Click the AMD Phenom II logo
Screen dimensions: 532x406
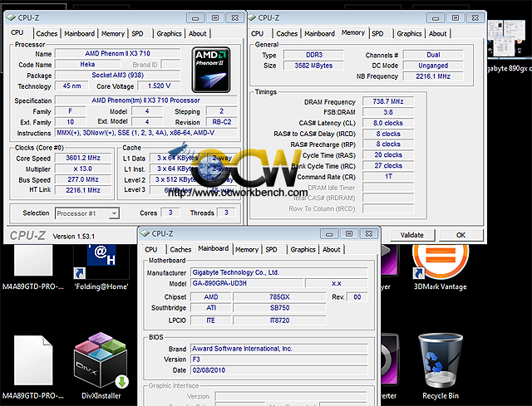[211, 70]
